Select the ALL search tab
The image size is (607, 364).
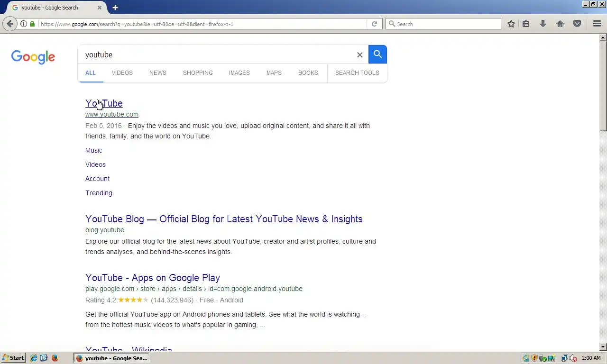click(x=90, y=73)
